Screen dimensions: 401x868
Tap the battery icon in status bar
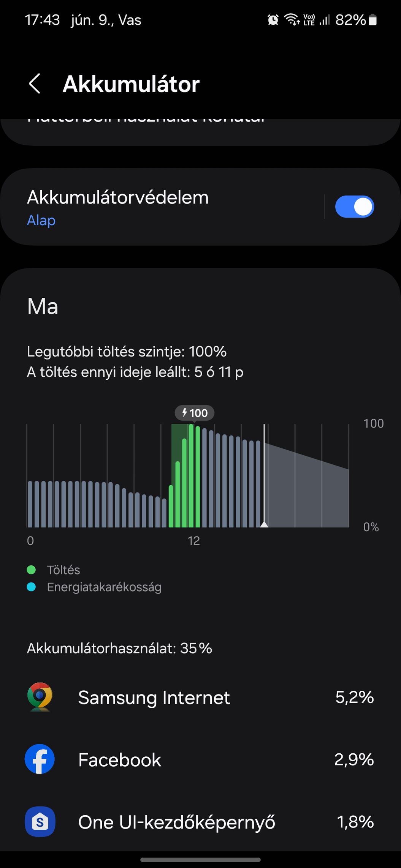tap(373, 20)
